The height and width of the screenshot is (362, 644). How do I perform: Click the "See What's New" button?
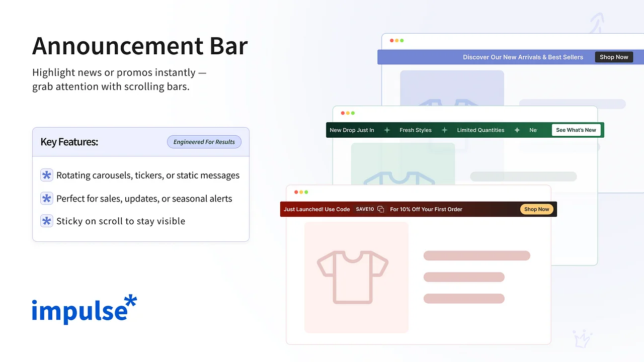pos(576,130)
